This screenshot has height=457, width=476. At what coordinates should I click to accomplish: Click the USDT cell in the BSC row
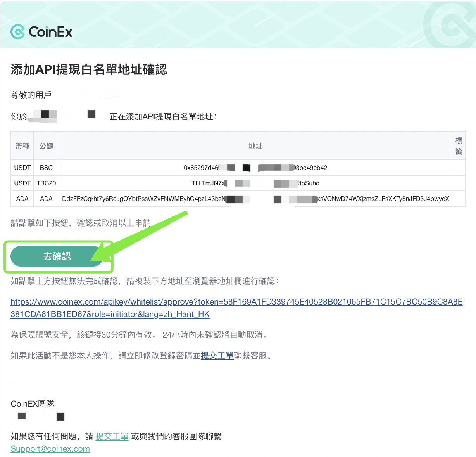(x=22, y=168)
